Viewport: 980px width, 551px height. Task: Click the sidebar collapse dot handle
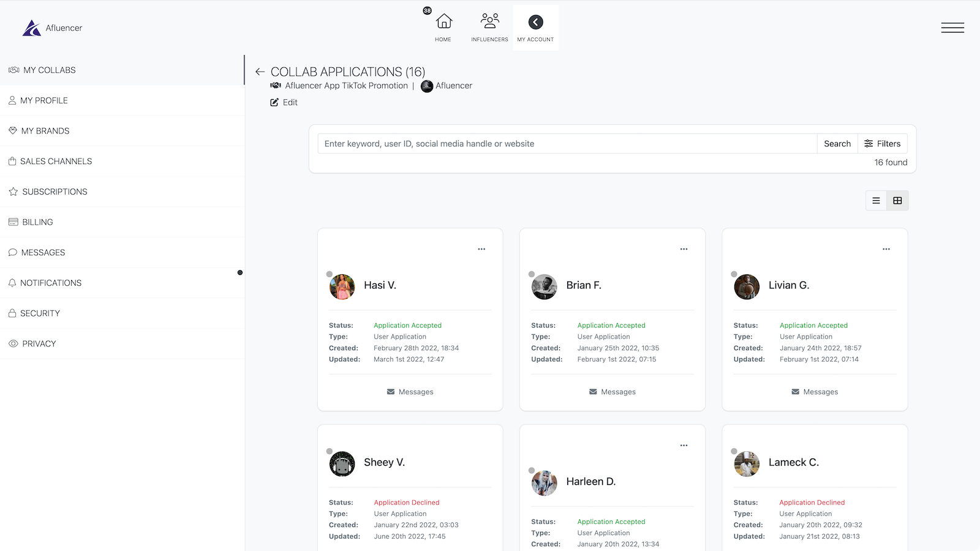pyautogui.click(x=240, y=272)
